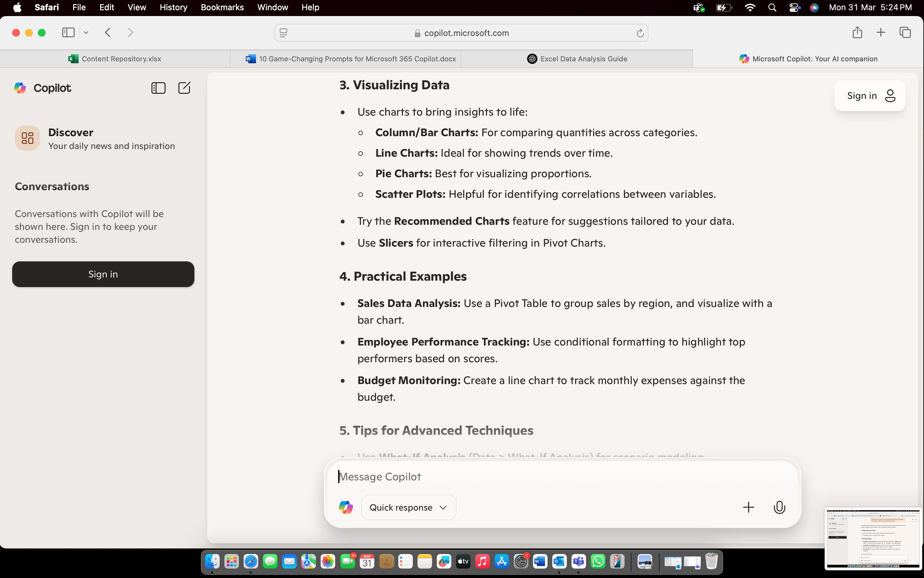
Task: Open Freeform from the Dock
Action: point(444,562)
